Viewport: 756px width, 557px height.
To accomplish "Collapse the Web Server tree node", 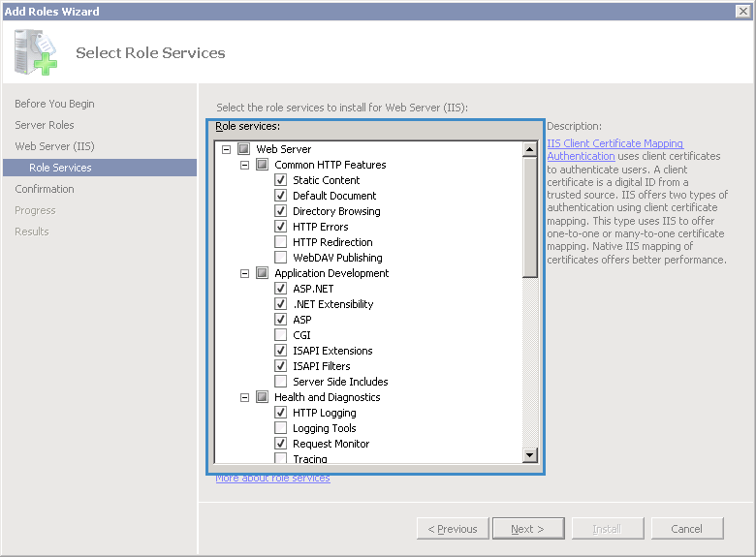I will click(226, 149).
